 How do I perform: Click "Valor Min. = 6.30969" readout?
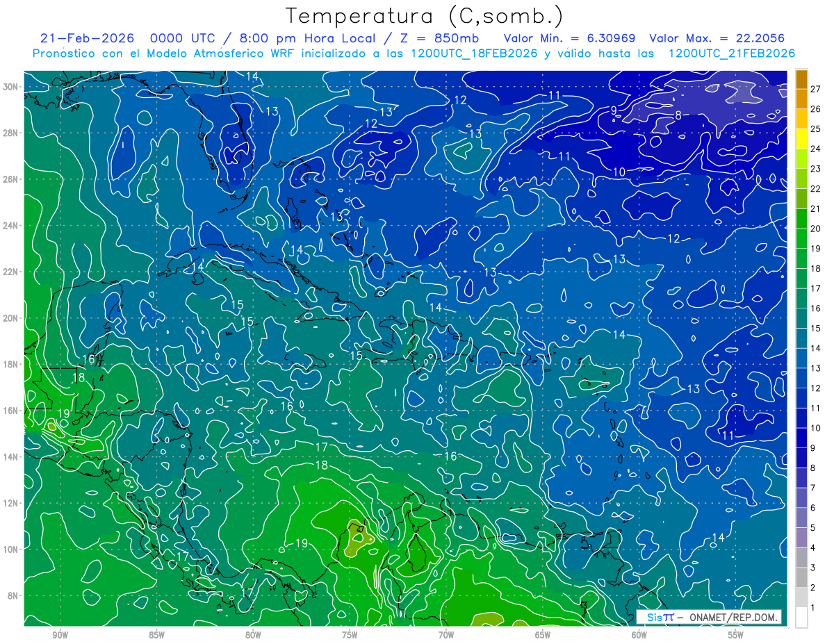569,38
